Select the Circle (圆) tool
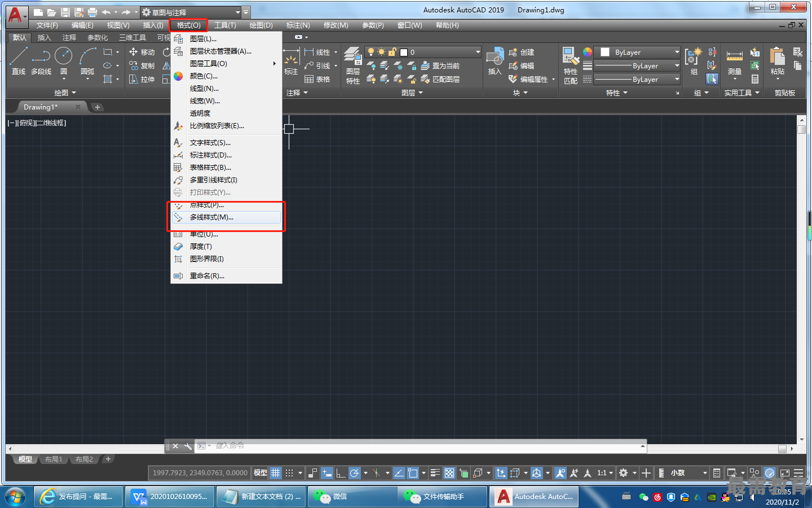812x508 pixels. pos(64,60)
